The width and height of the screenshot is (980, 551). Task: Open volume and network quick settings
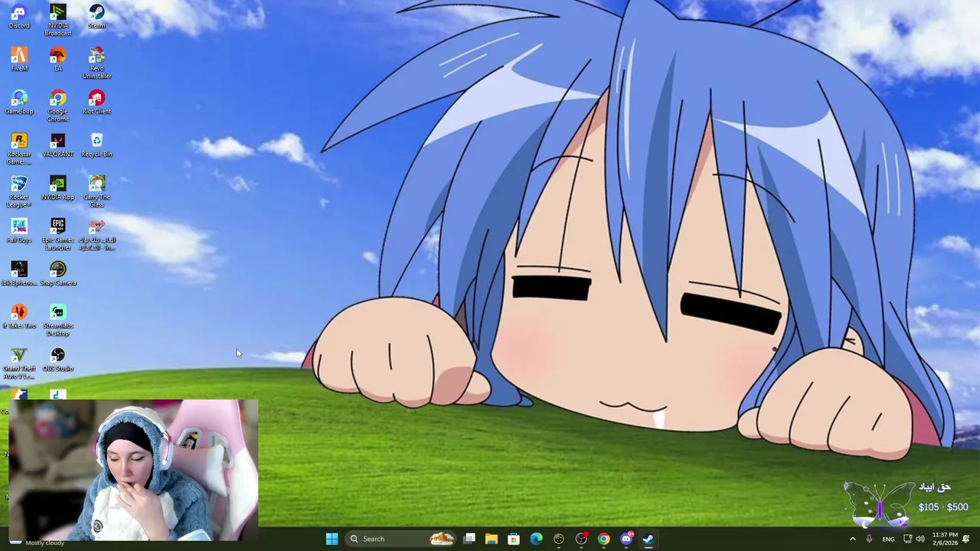point(914,539)
